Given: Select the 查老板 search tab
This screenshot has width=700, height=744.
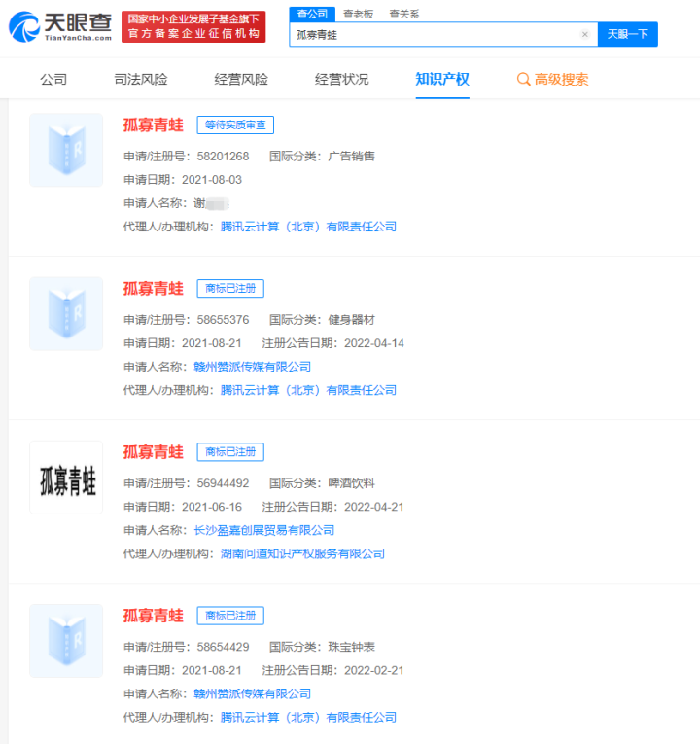Looking at the screenshot, I should (x=358, y=15).
